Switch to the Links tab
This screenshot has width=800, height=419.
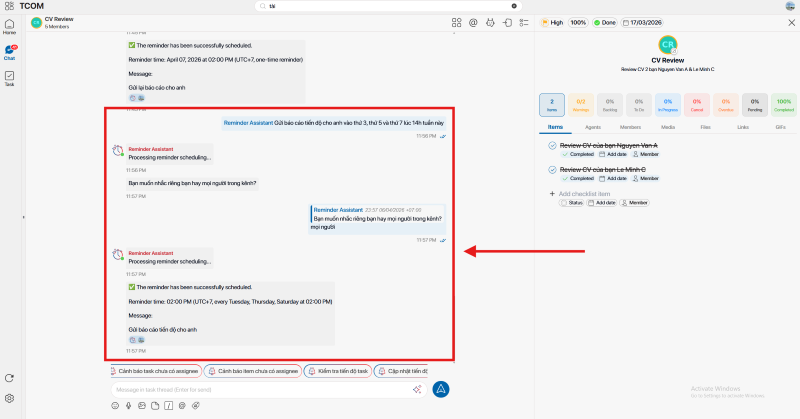click(743, 127)
